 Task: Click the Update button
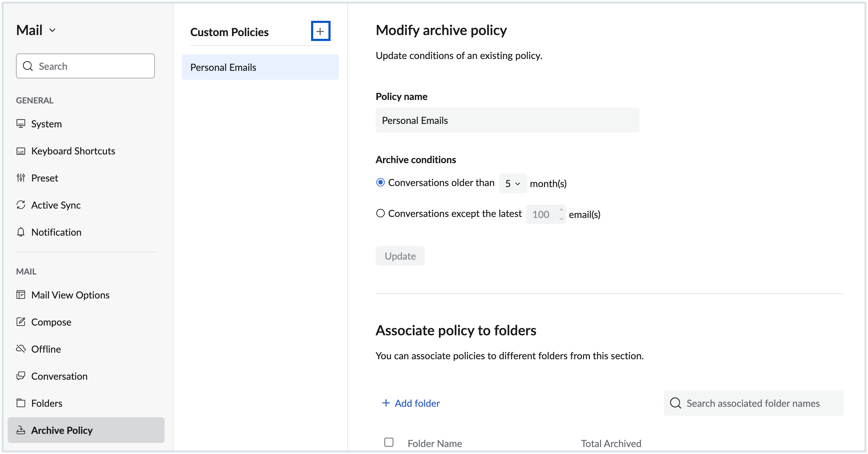(x=400, y=256)
